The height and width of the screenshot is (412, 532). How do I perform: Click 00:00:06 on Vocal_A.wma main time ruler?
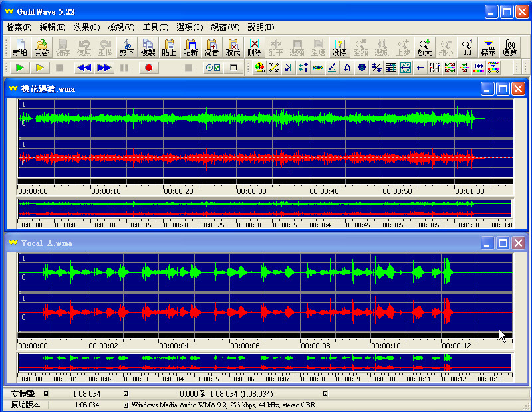(245, 346)
